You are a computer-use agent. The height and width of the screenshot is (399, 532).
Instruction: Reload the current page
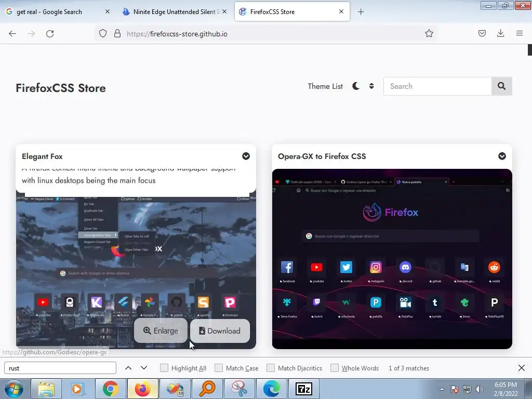(50, 34)
